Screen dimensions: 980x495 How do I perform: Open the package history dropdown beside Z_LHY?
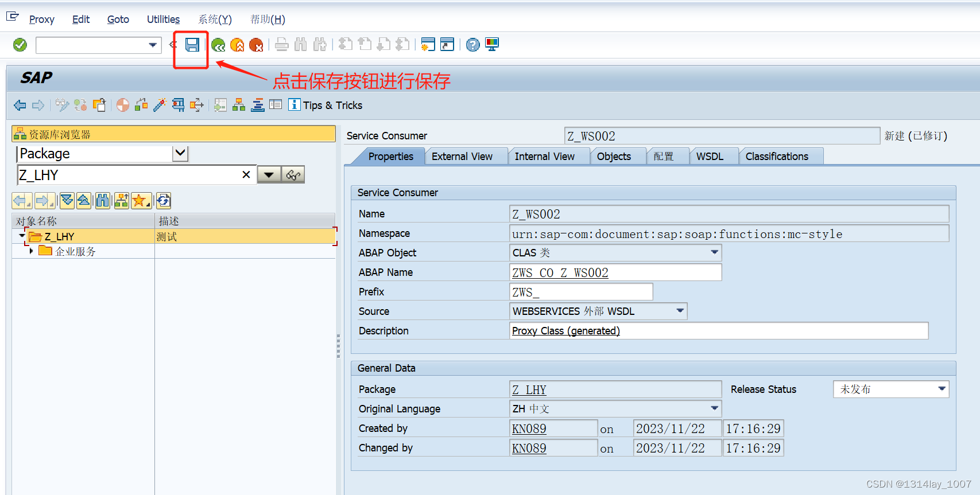click(269, 175)
